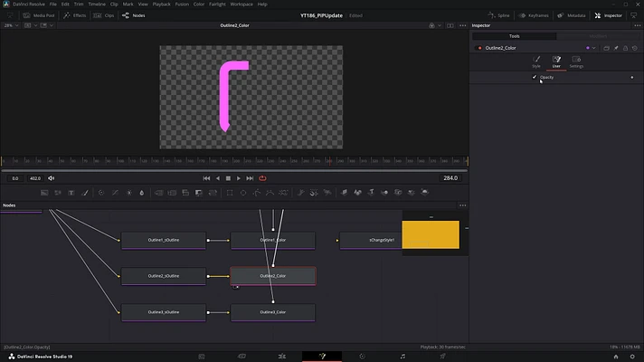The image size is (644, 362).
Task: Stop playback
Action: 228,178
